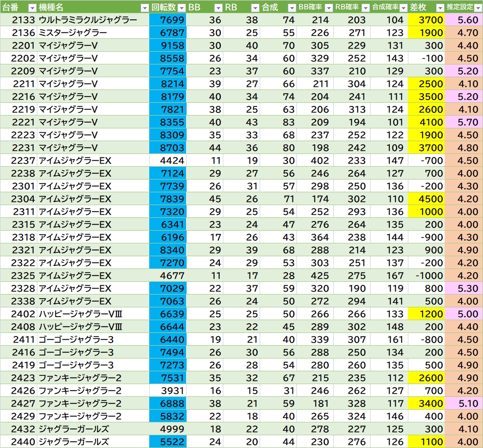This screenshot has height=448, width=483.
Task: Click yellow 差枚 cell 4500
Action: pyautogui.click(x=426, y=199)
